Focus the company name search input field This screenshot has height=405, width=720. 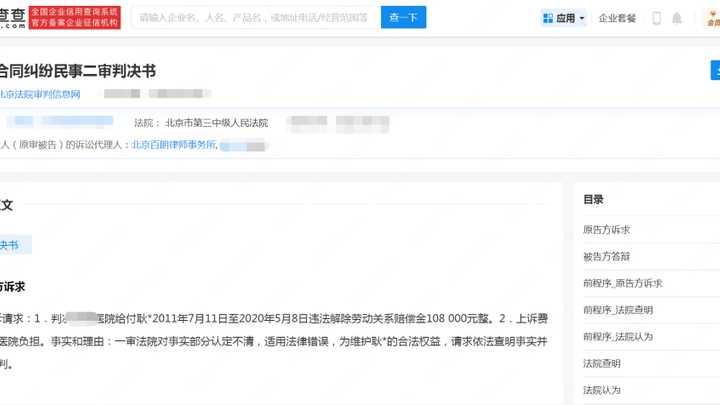pos(256,17)
